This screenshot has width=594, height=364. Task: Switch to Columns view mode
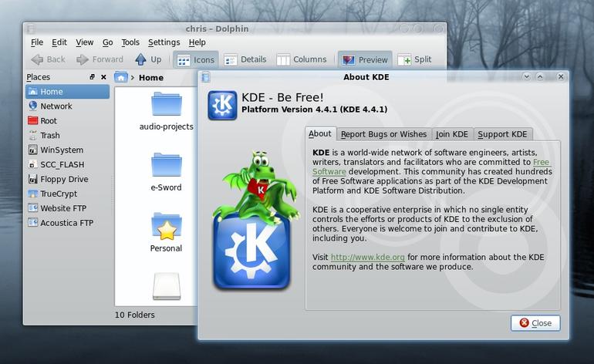pos(302,59)
